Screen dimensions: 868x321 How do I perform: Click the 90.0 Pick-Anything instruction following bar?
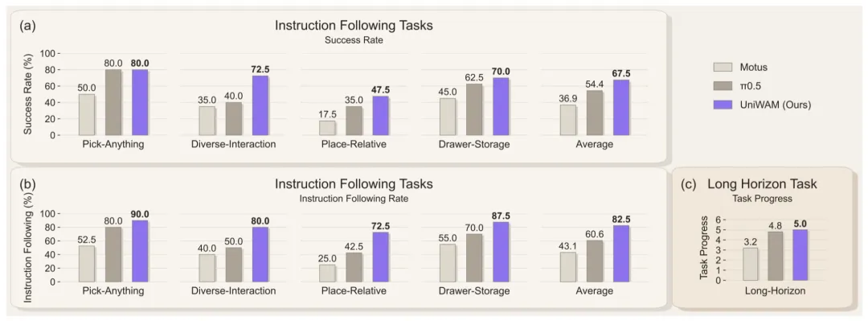coord(140,251)
